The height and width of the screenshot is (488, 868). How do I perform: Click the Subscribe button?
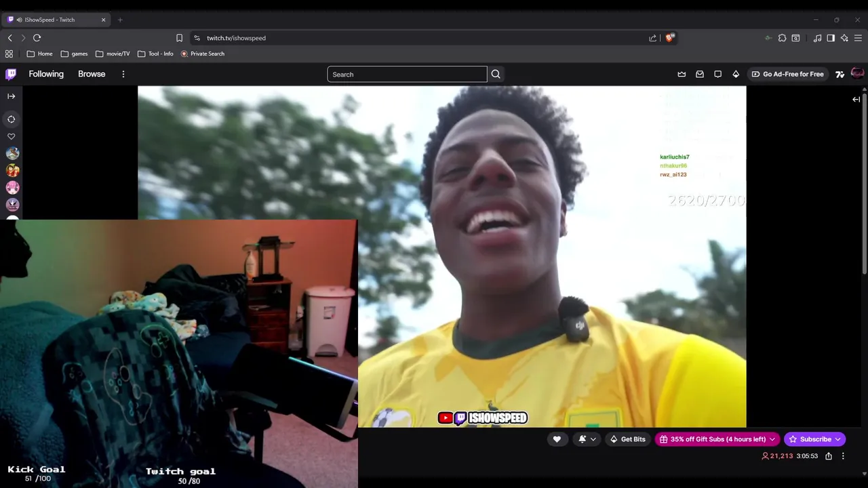pos(814,439)
